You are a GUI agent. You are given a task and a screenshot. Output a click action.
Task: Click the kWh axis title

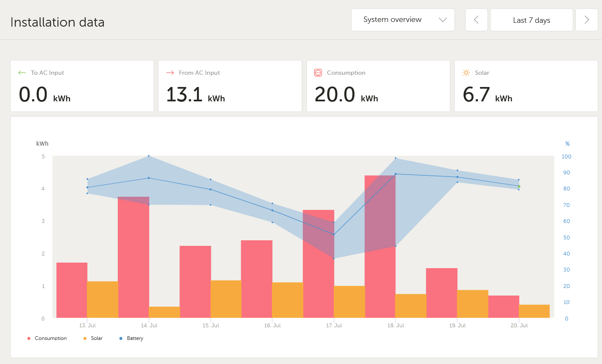(42, 144)
